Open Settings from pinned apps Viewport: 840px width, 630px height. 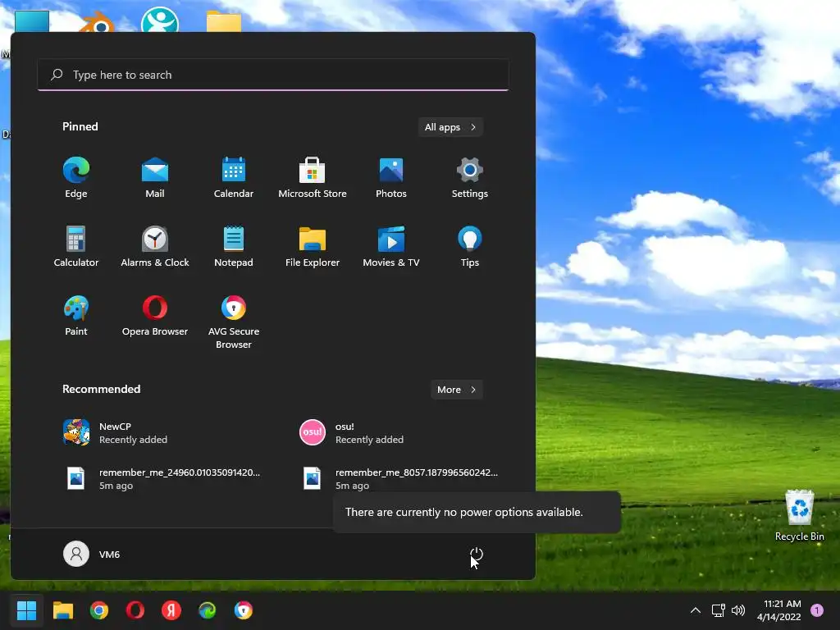point(470,177)
